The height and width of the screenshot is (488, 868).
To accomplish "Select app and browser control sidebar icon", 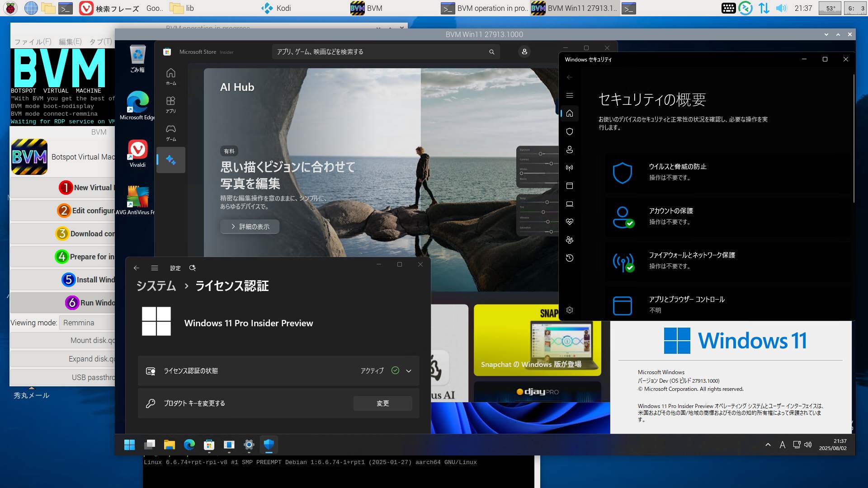I will pyautogui.click(x=570, y=186).
